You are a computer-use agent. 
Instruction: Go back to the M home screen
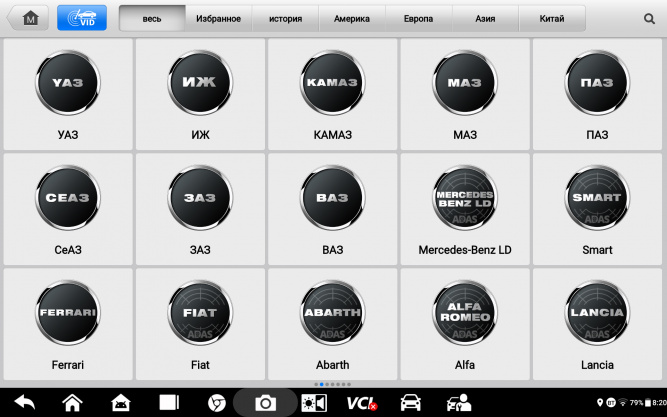coord(28,18)
